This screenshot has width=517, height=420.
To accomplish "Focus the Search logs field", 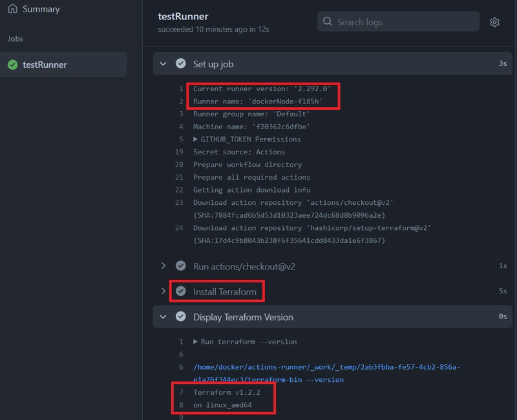I will click(404, 22).
